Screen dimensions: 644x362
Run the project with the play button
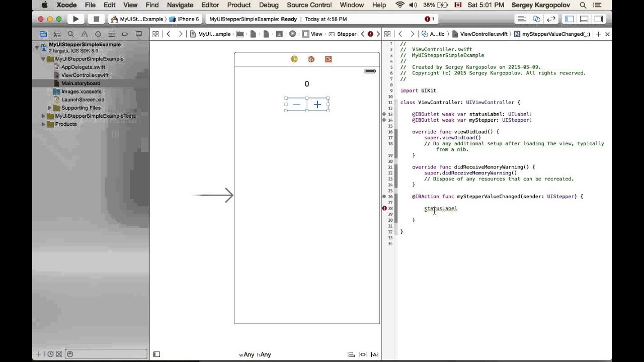pyautogui.click(x=76, y=19)
